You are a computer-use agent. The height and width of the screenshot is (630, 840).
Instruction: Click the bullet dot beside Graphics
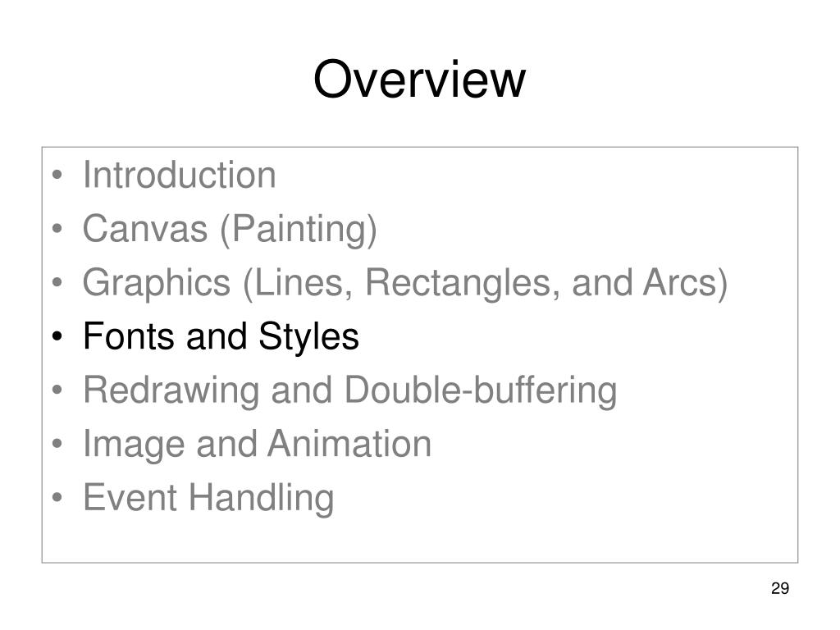[x=57, y=282]
